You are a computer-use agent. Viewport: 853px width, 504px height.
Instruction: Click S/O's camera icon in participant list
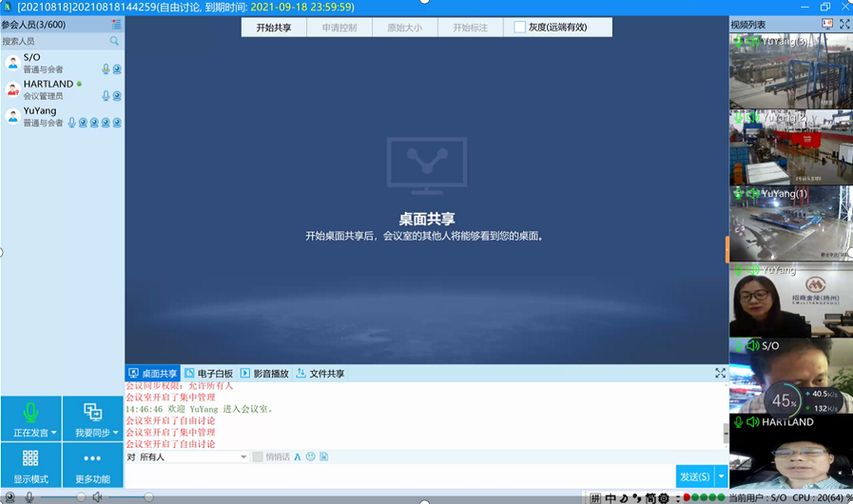[117, 69]
